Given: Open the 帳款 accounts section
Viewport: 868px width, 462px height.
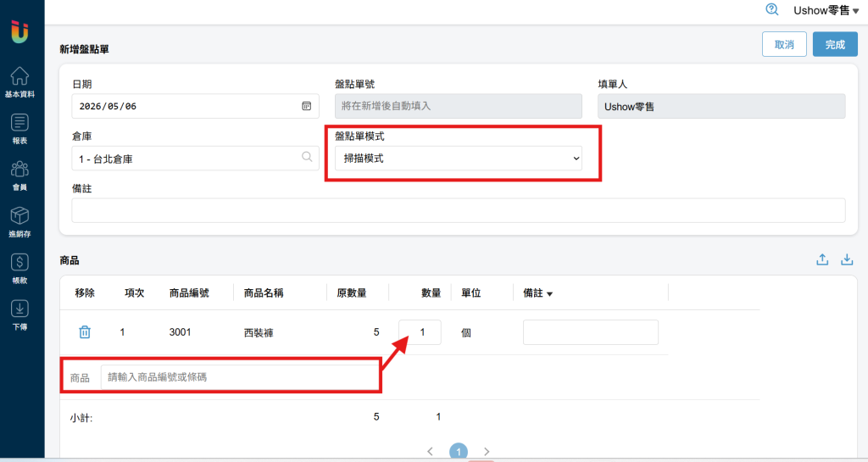Looking at the screenshot, I should [20, 269].
